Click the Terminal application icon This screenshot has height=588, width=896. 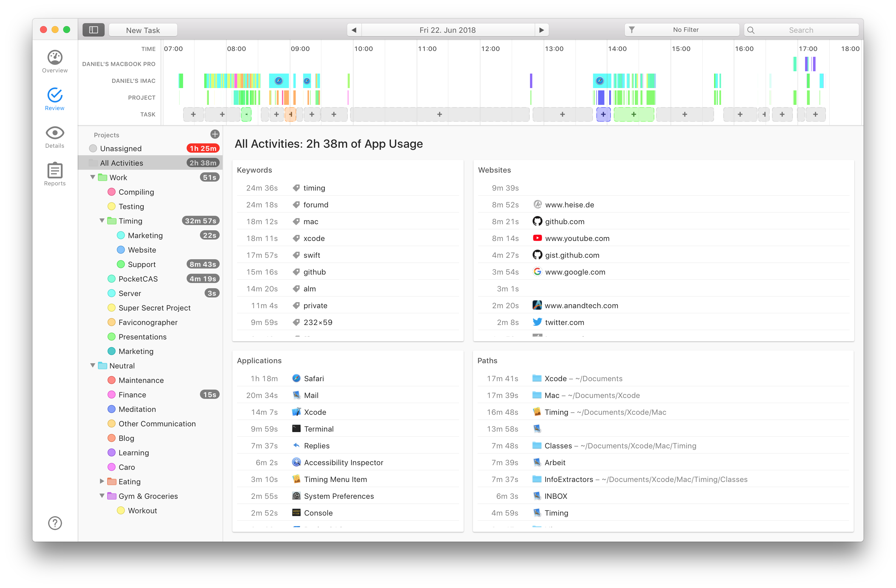[296, 428]
